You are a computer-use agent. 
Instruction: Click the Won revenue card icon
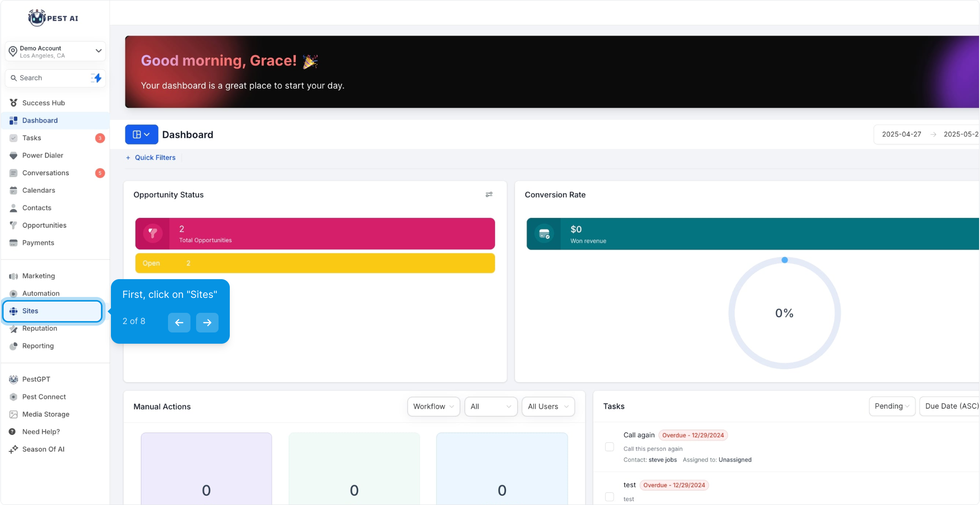[x=544, y=233]
